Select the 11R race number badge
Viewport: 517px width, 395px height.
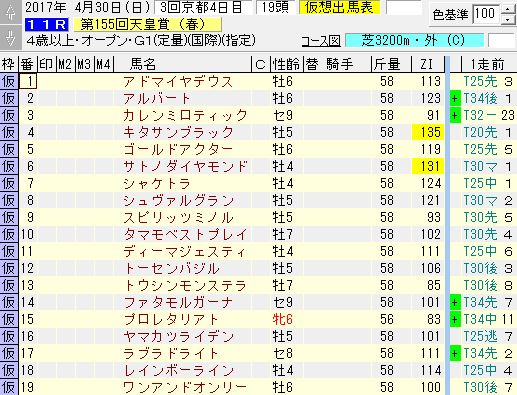tap(47, 25)
